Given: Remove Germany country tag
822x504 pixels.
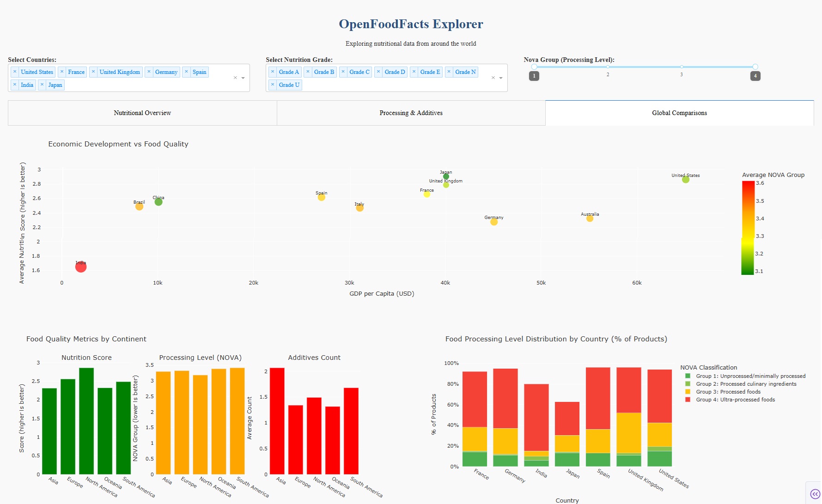Looking at the screenshot, I should tap(149, 72).
